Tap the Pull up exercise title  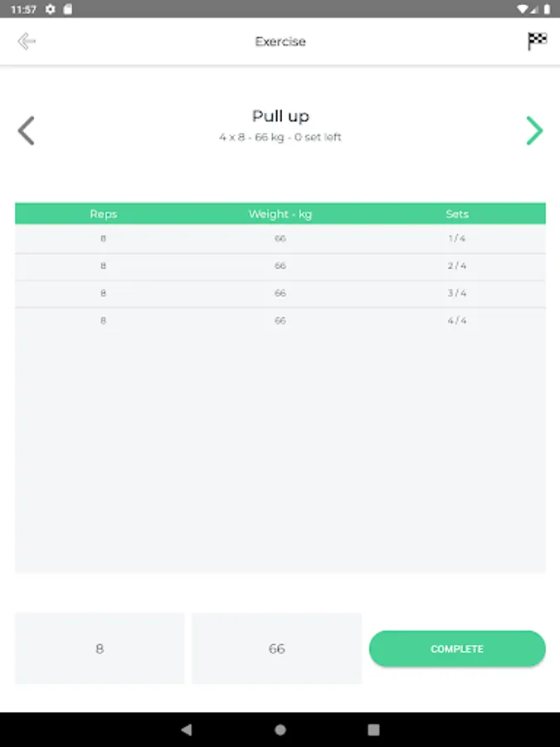280,117
